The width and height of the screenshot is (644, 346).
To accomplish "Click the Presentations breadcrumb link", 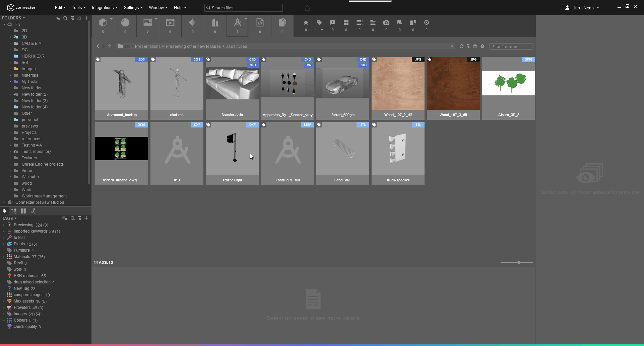I will click(148, 46).
